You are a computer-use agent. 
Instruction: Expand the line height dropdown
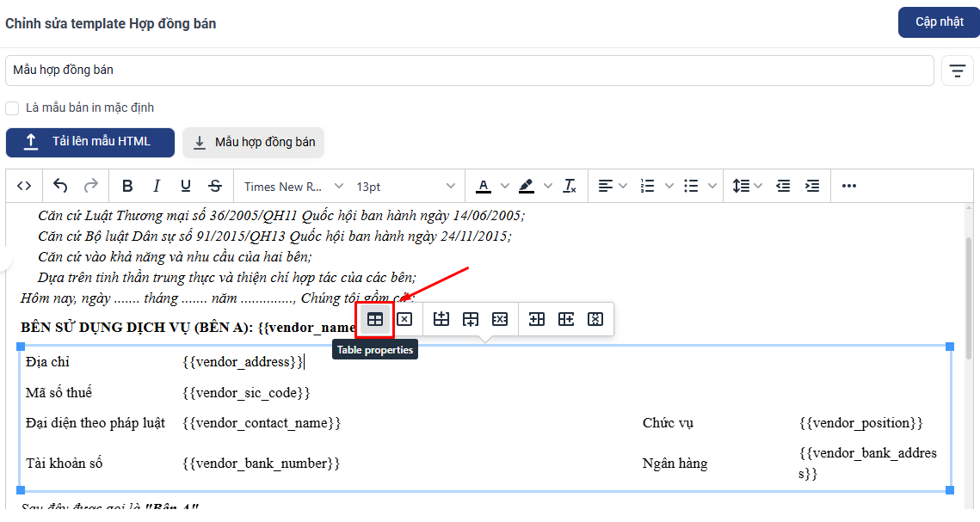click(747, 186)
